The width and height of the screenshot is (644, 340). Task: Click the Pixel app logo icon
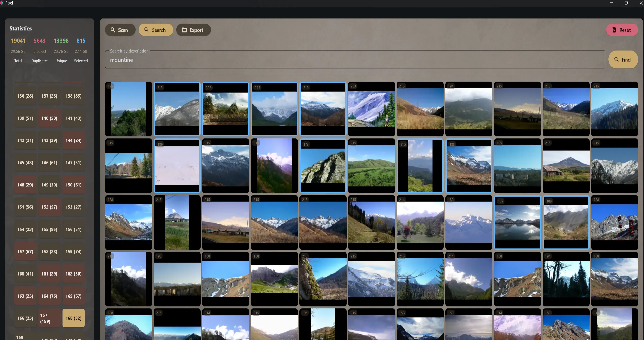(2, 3)
